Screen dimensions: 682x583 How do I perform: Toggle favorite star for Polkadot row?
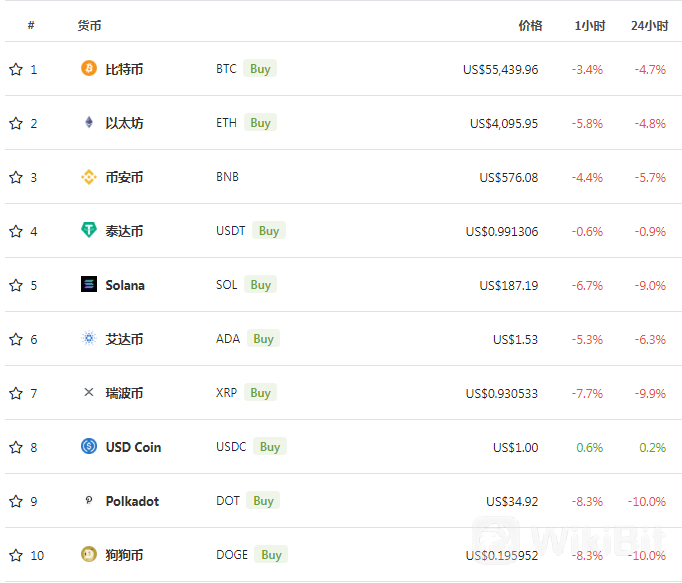16,501
